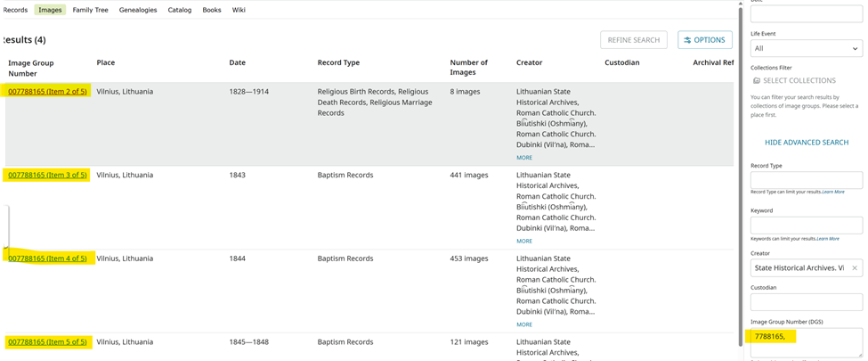
Task: Click the sliders icon on Options button
Action: (688, 40)
